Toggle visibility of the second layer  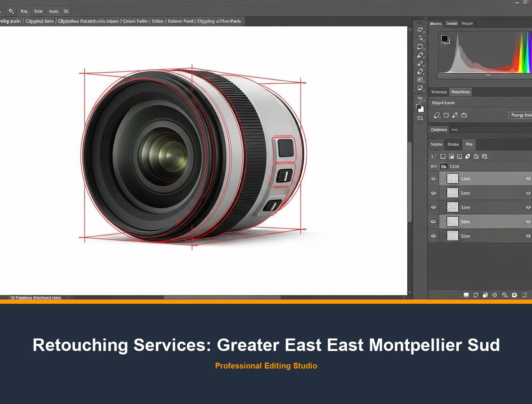click(x=433, y=193)
